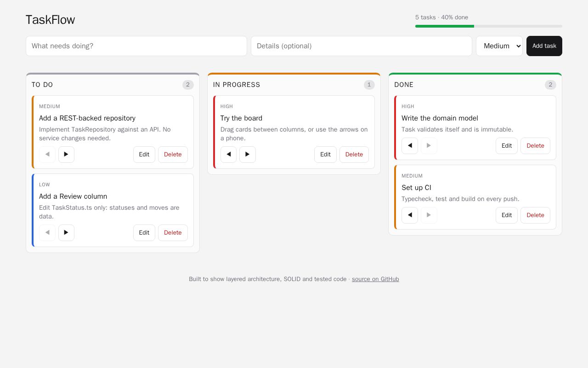This screenshot has height=368, width=588.
Task: Click the tasks completion progress bar
Action: tap(489, 26)
